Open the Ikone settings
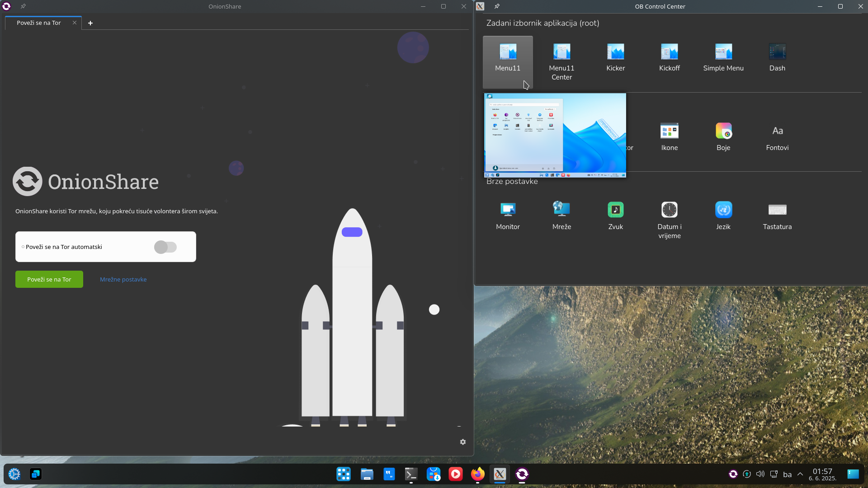The width and height of the screenshot is (868, 488). [x=669, y=137]
